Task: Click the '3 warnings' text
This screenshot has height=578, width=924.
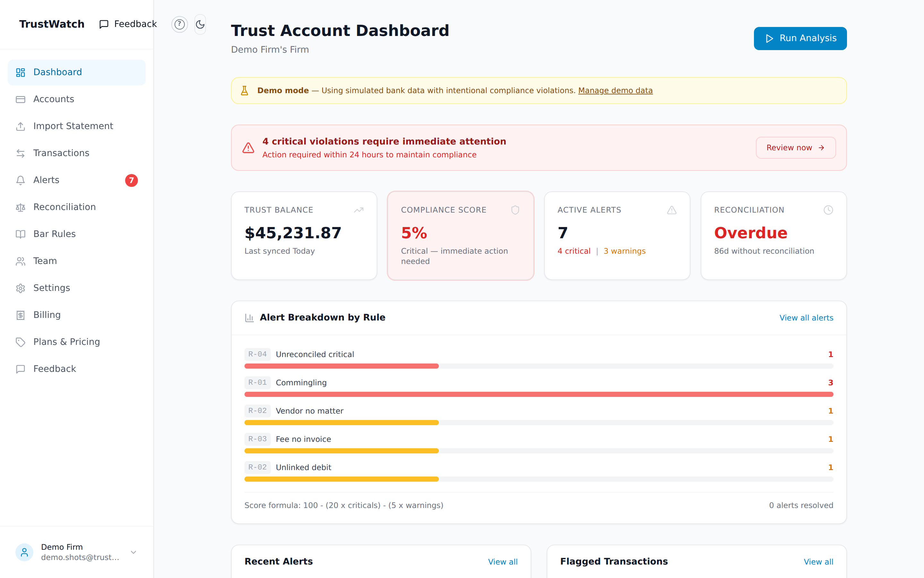Action: [624, 251]
